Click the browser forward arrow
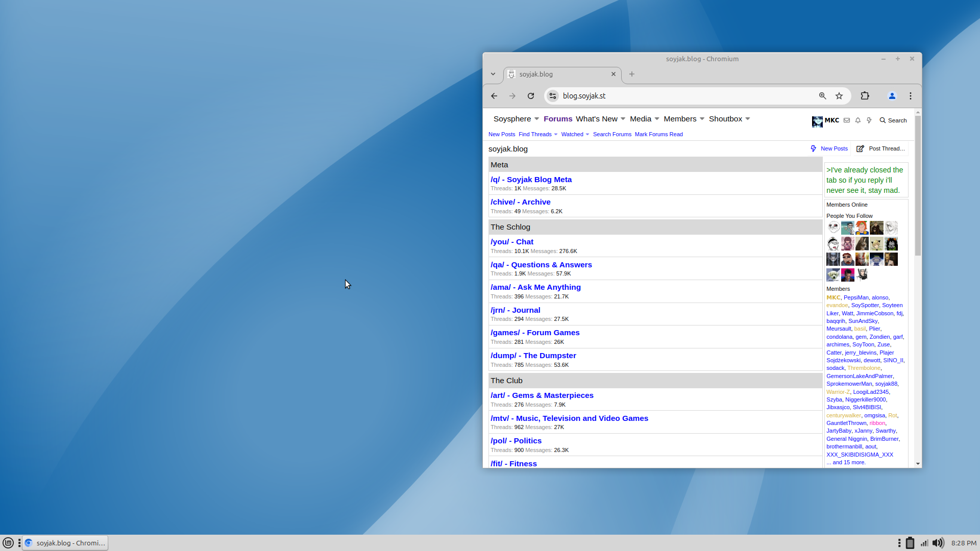The height and width of the screenshot is (551, 980). 512,96
